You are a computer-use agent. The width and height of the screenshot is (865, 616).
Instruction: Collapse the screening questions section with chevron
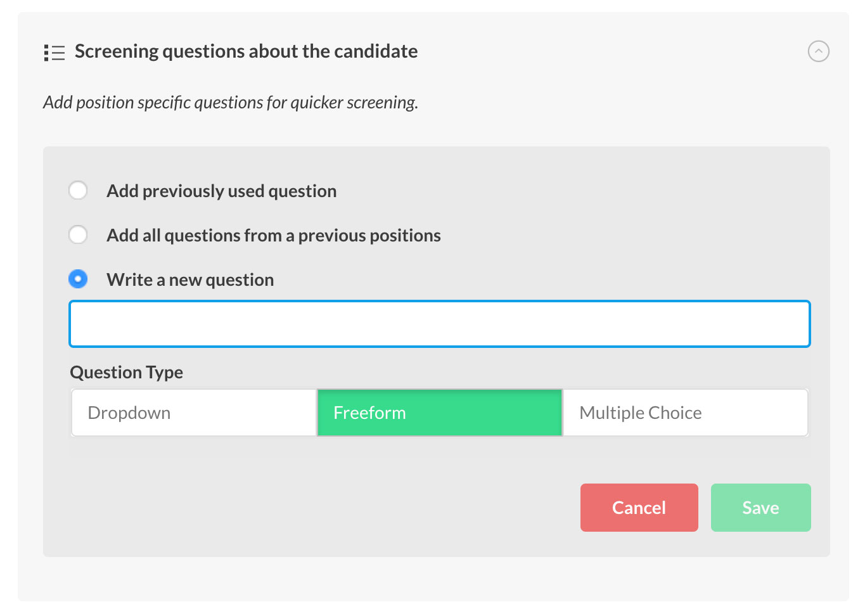tap(818, 51)
